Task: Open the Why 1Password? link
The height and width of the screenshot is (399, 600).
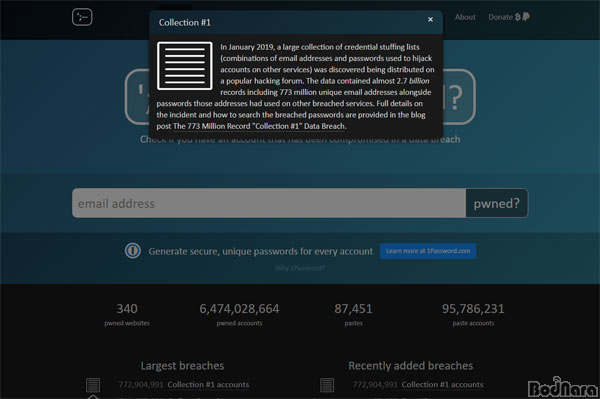Action: (300, 268)
